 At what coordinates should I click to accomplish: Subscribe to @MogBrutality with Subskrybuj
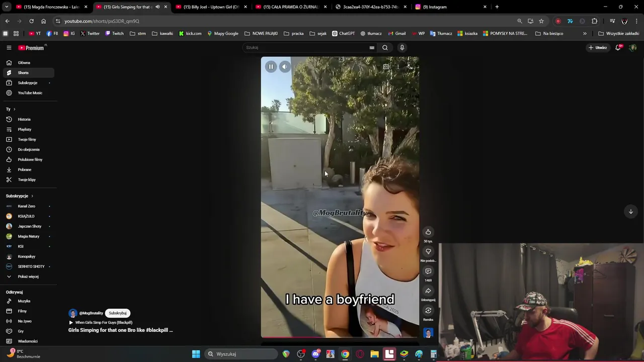point(118,313)
